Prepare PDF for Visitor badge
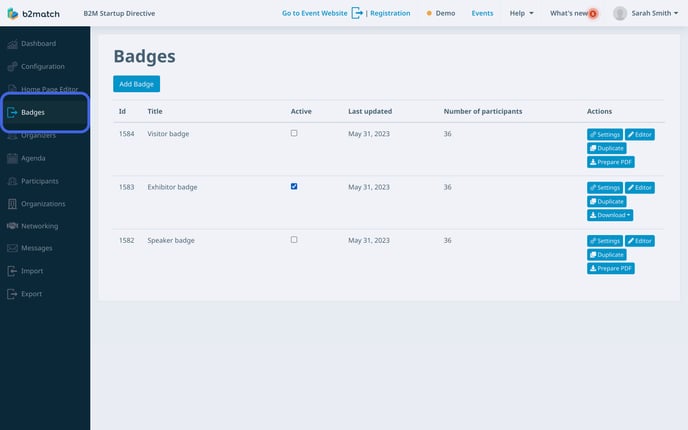The height and width of the screenshot is (430, 688). [611, 162]
